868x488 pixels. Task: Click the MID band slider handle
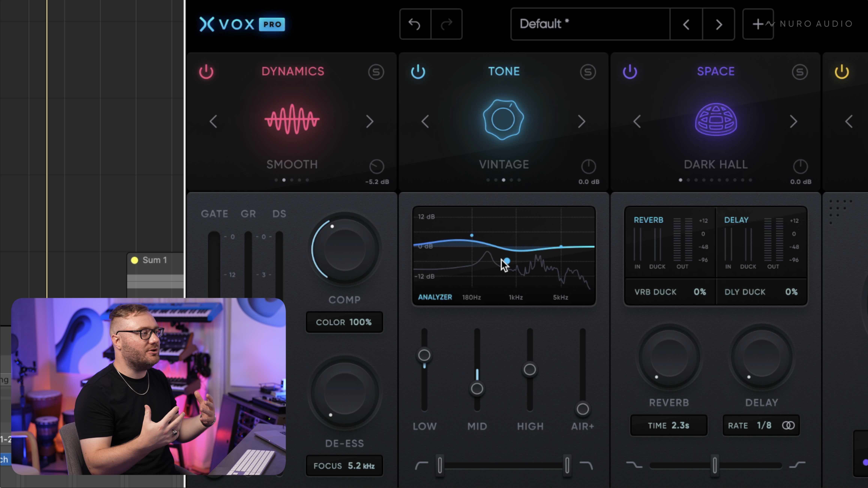[x=477, y=389]
